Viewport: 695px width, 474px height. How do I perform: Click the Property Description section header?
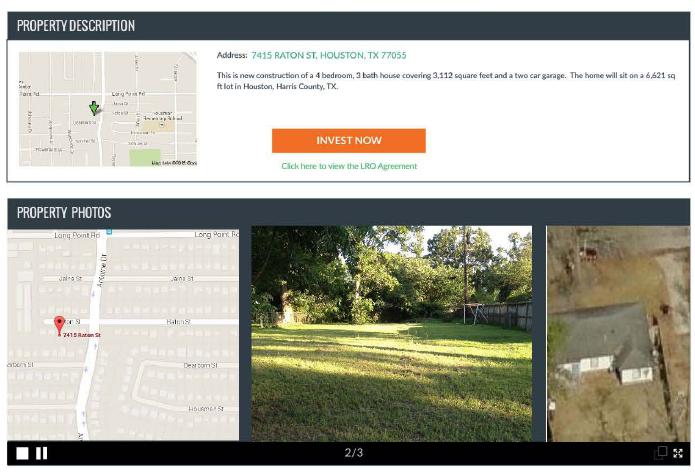tap(76, 25)
